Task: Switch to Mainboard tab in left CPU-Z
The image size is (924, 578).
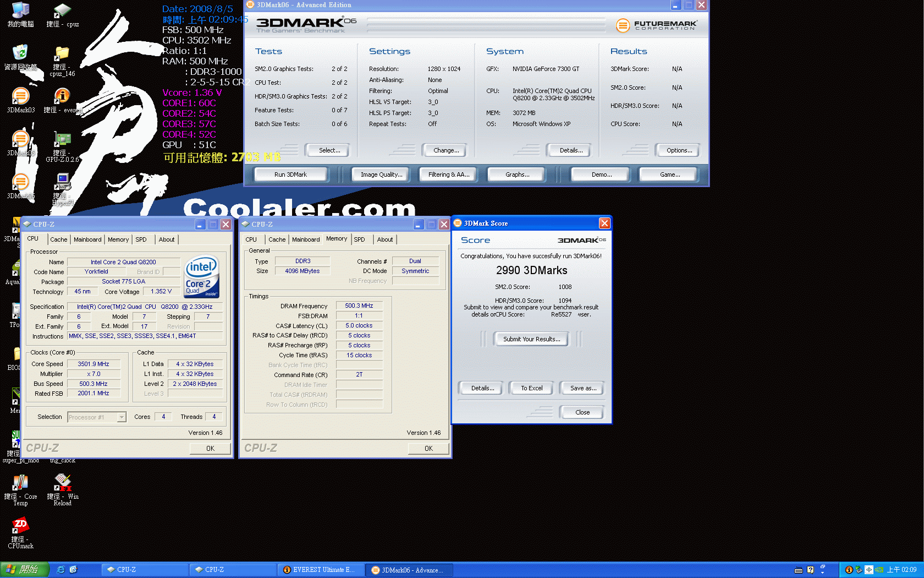Action: coord(87,239)
